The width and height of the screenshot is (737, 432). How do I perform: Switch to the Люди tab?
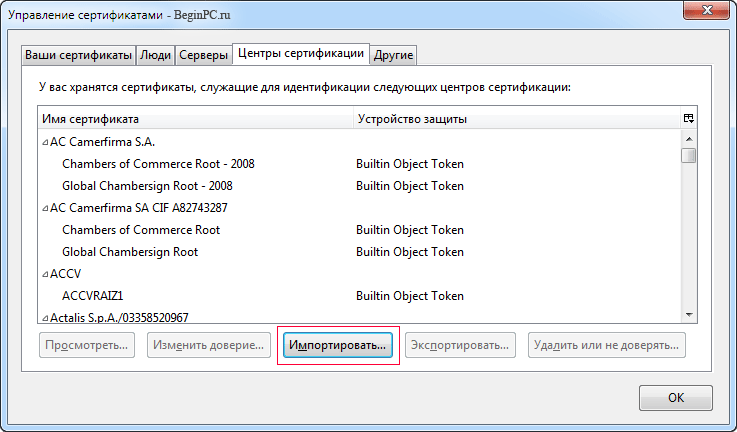(156, 55)
